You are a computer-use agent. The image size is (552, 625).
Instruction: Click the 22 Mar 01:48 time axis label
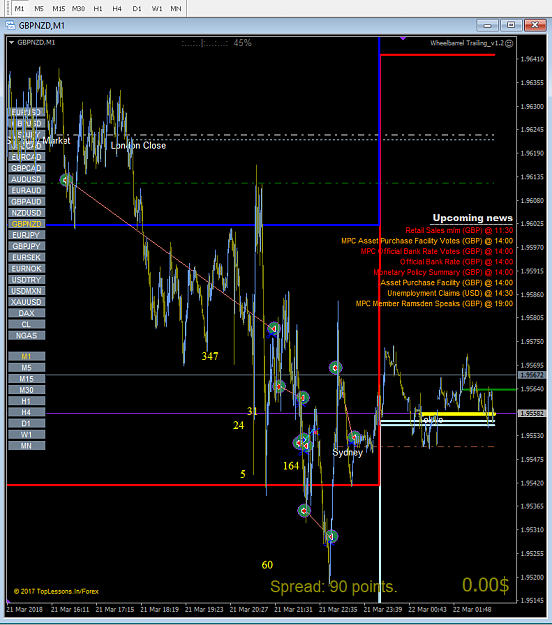[x=472, y=610]
